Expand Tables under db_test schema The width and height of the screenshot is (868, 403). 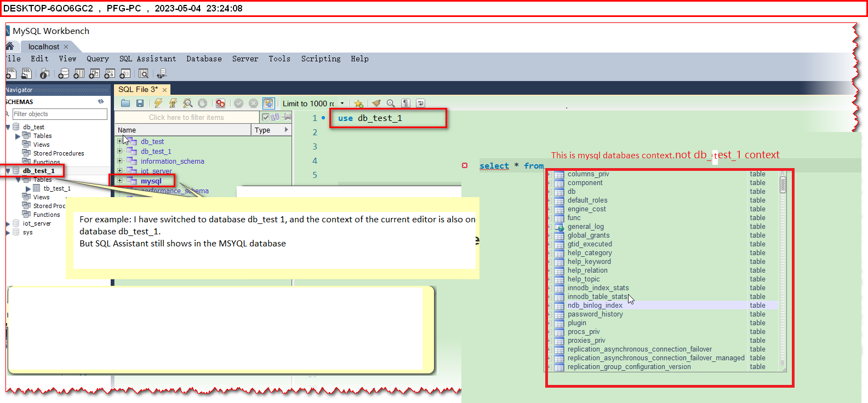point(18,136)
